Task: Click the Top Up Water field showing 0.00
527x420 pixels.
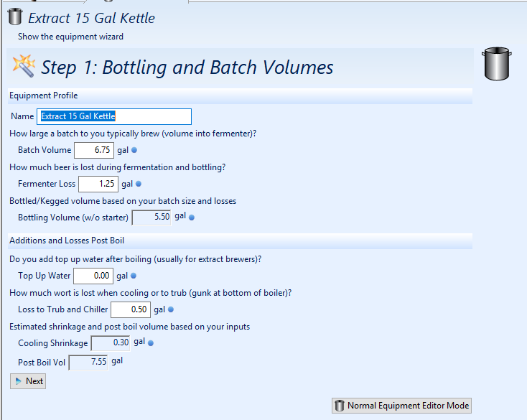Action: coord(93,276)
